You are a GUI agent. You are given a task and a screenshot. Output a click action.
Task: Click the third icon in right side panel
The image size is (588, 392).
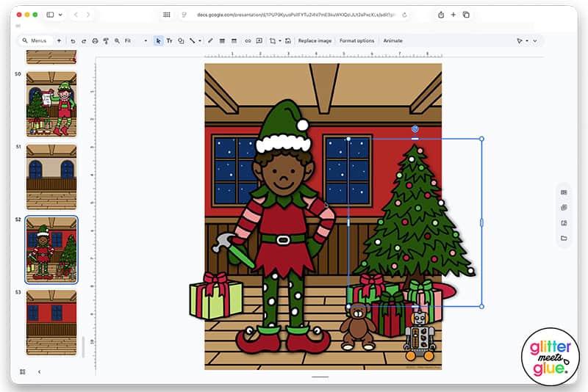click(x=564, y=223)
